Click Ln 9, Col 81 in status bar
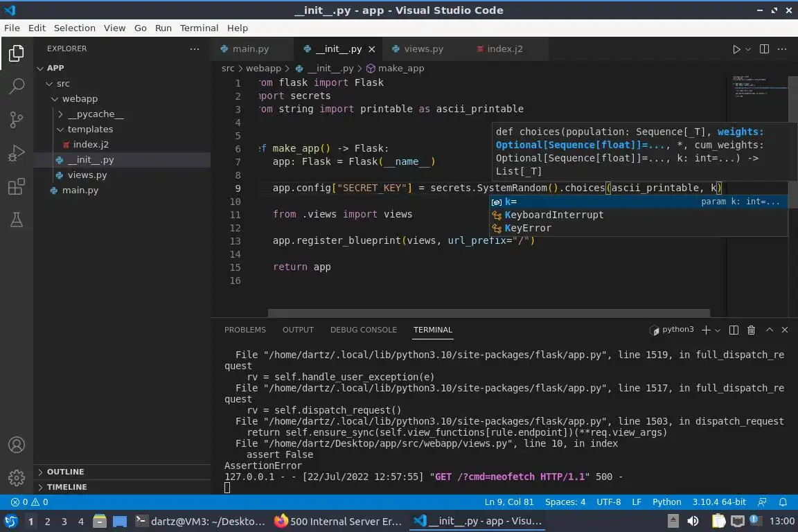This screenshot has width=798, height=532. 509,502
